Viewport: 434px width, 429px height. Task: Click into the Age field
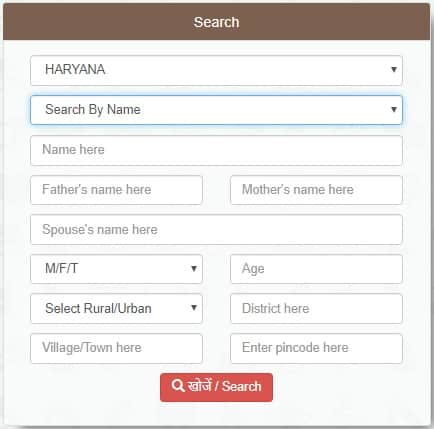(x=316, y=269)
